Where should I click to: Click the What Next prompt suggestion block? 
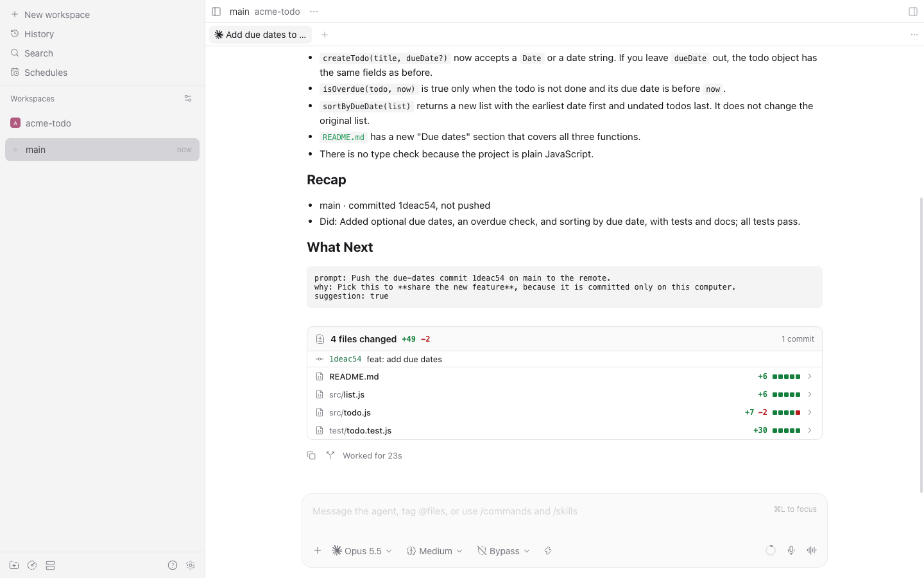click(565, 287)
